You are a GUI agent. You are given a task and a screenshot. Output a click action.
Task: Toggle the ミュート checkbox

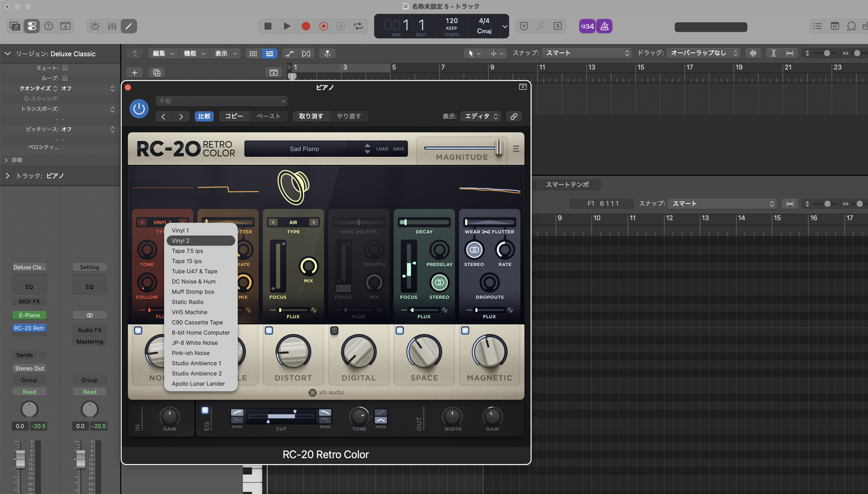(x=65, y=68)
